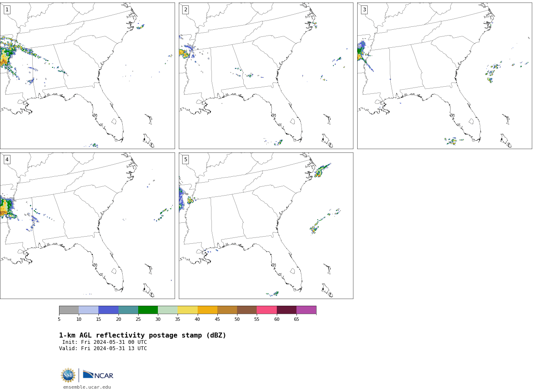The height and width of the screenshot is (392, 536).
Task: Open ensemble member 5 reflectivity map
Action: (x=266, y=226)
